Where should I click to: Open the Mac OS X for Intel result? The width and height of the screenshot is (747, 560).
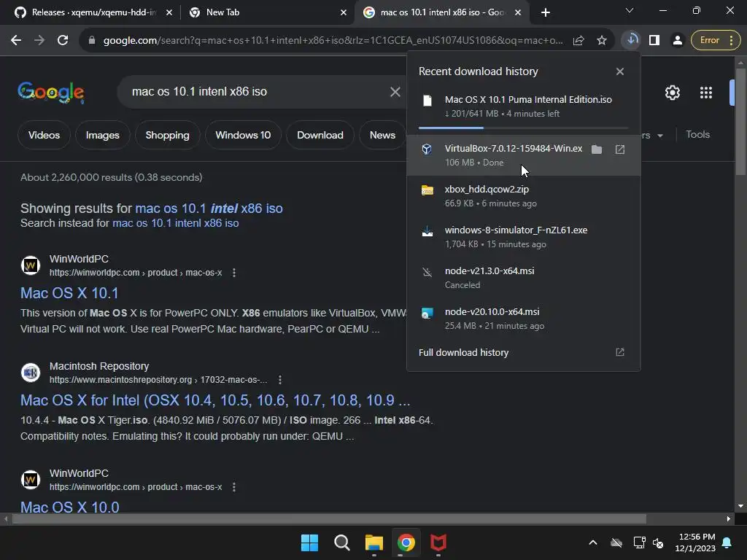coord(215,400)
